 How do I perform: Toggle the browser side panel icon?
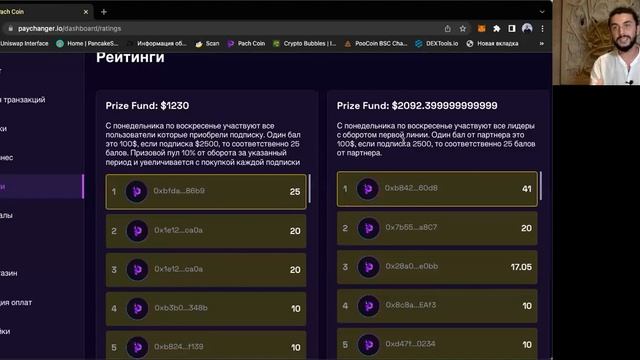(x=511, y=29)
